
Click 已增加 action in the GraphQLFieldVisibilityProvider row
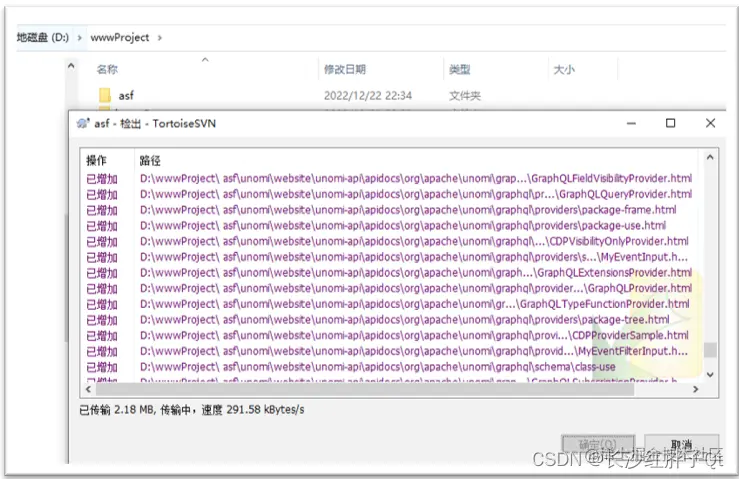[x=102, y=179]
